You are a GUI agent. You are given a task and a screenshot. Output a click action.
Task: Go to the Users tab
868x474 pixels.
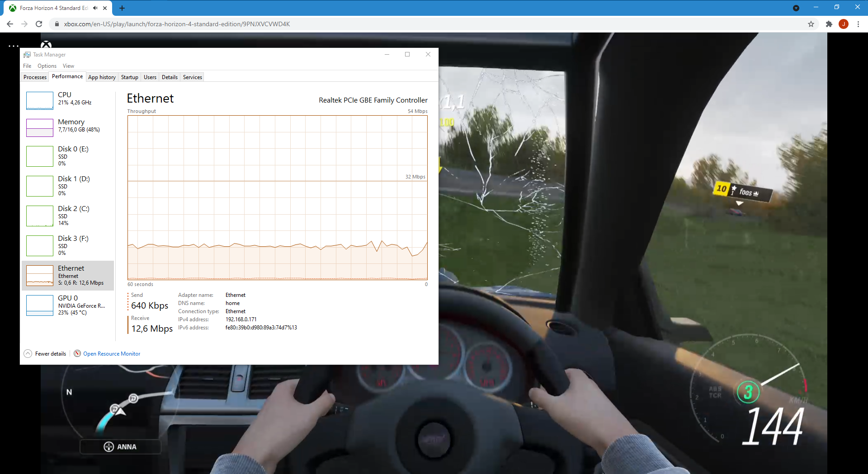pyautogui.click(x=150, y=77)
